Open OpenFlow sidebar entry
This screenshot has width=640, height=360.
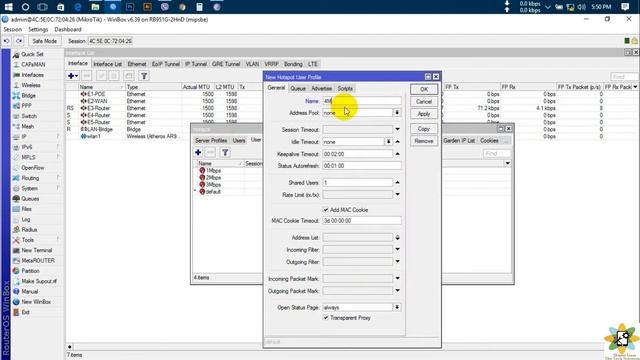32,168
